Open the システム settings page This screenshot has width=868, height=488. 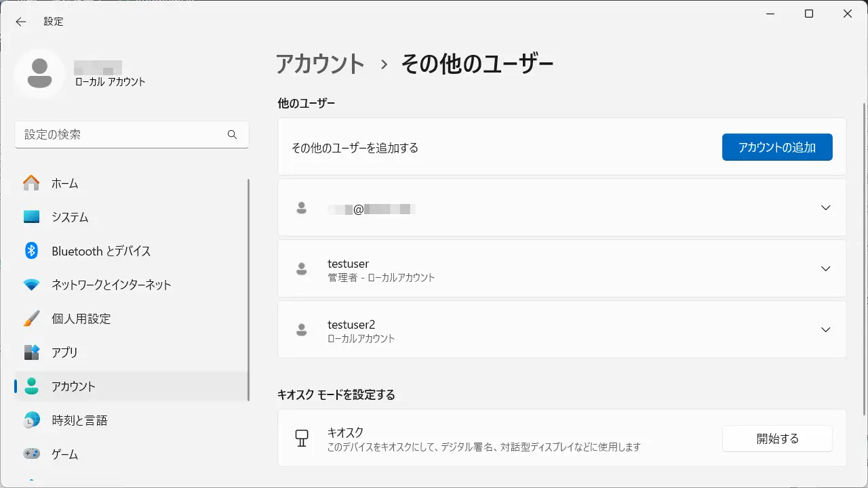click(x=132, y=217)
